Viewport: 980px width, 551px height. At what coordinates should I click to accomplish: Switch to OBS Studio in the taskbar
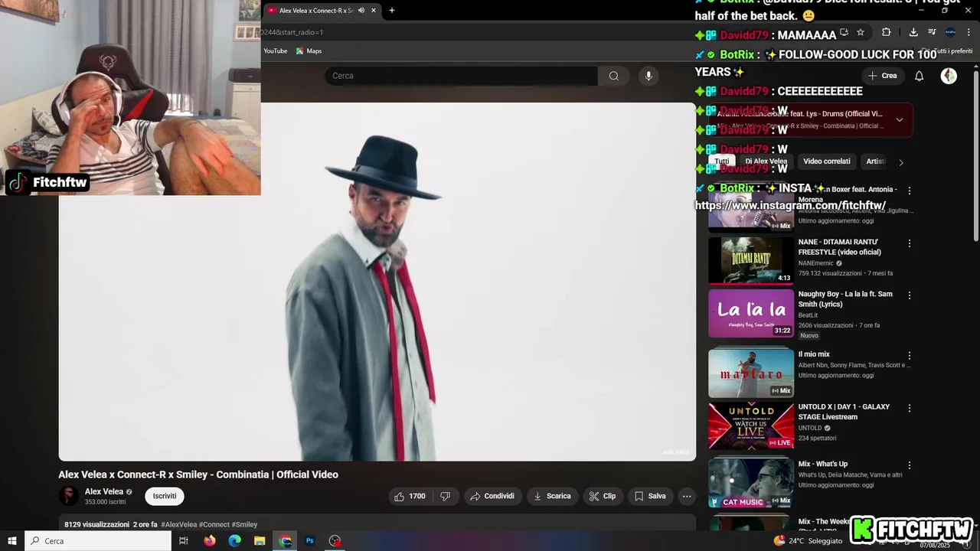pyautogui.click(x=335, y=541)
